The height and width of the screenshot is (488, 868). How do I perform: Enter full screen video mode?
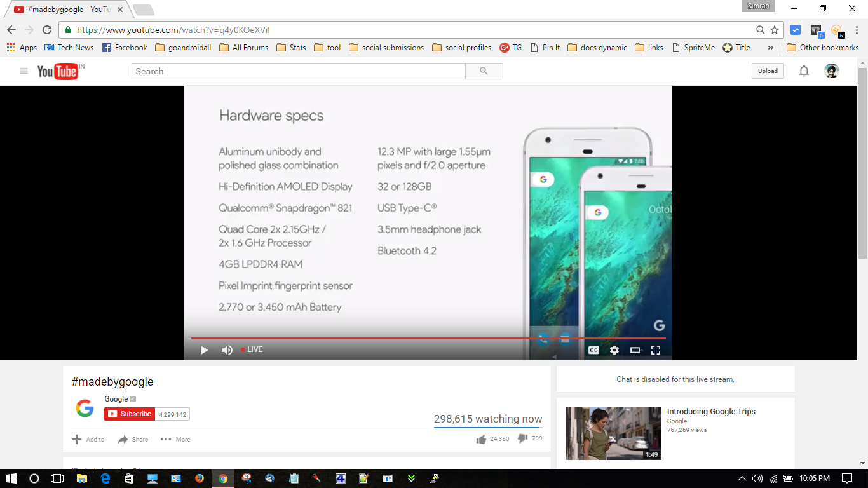point(656,350)
